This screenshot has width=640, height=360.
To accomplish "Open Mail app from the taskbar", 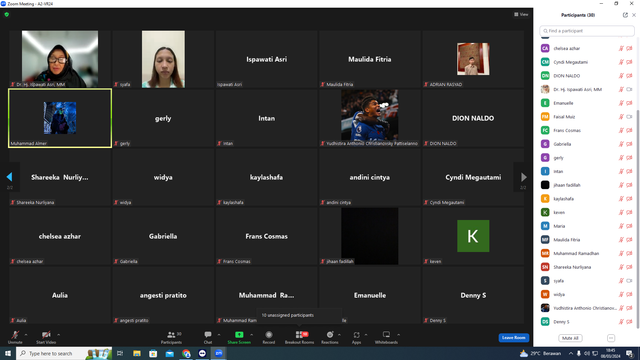I will (169, 353).
